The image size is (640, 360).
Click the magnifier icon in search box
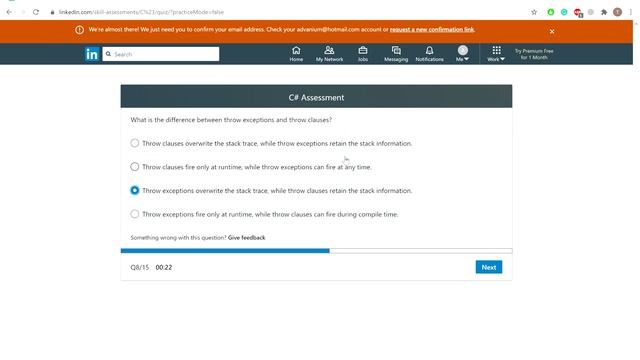point(109,54)
